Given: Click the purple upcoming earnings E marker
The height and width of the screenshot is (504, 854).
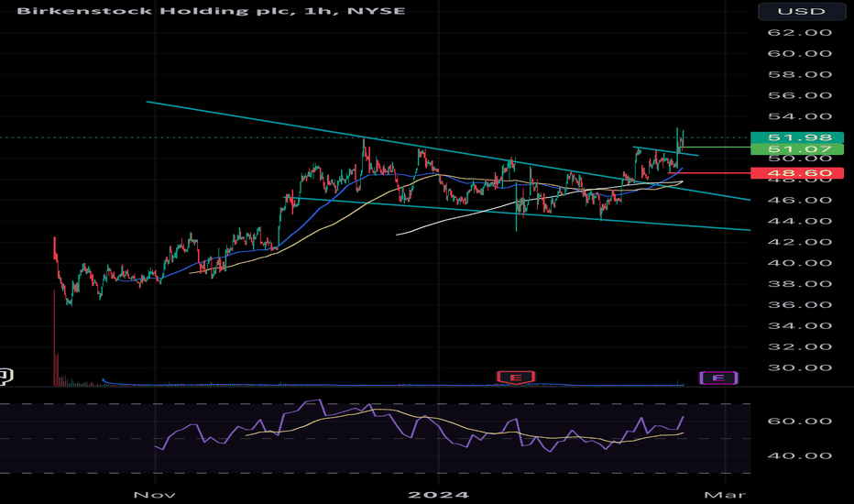Looking at the screenshot, I should coord(718,378).
